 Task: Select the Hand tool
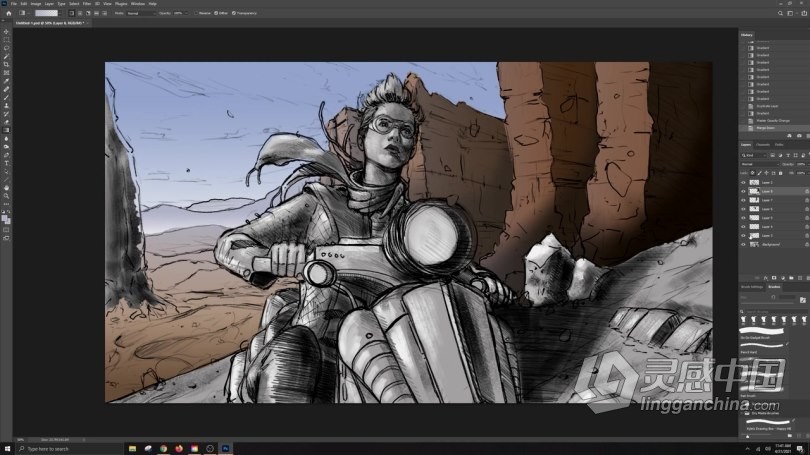tap(6, 187)
